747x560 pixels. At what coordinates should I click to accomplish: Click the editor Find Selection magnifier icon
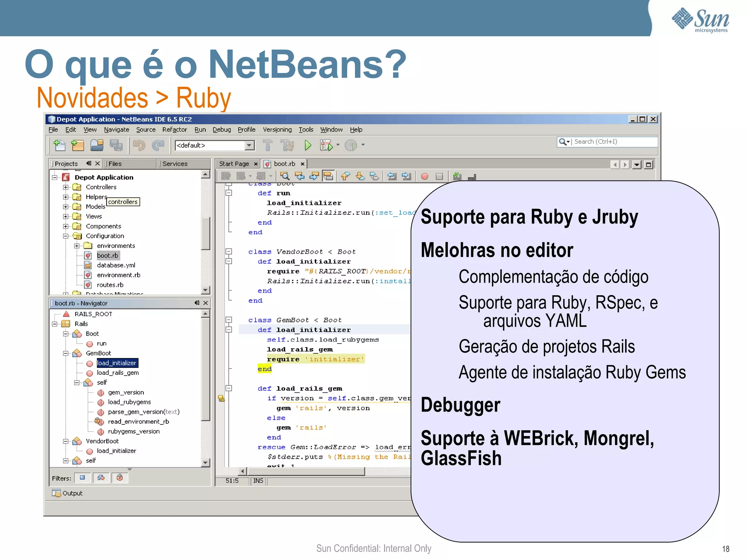285,176
